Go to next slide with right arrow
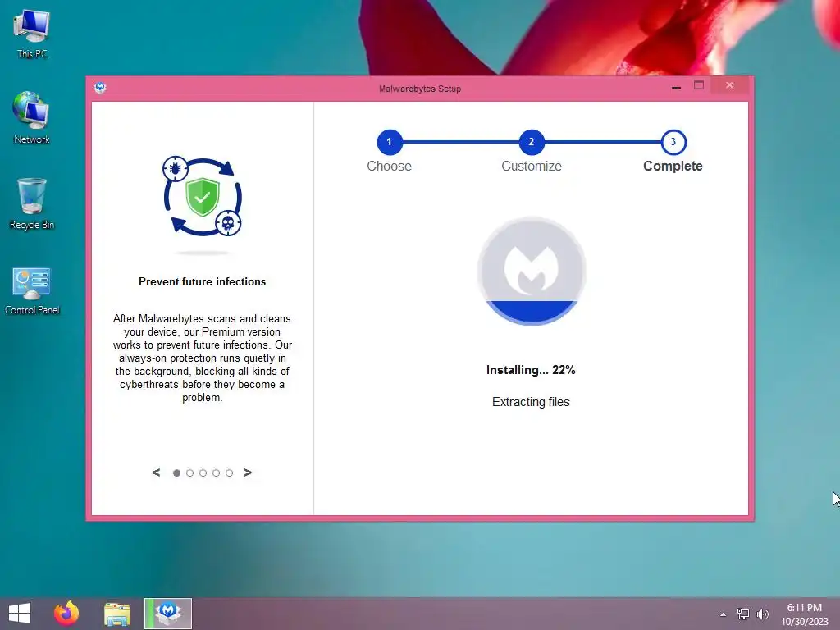Image resolution: width=840 pixels, height=630 pixels. pos(248,472)
